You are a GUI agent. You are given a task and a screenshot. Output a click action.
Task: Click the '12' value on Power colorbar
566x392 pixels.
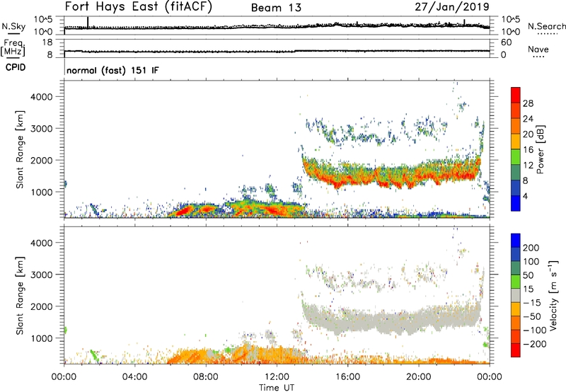point(528,166)
